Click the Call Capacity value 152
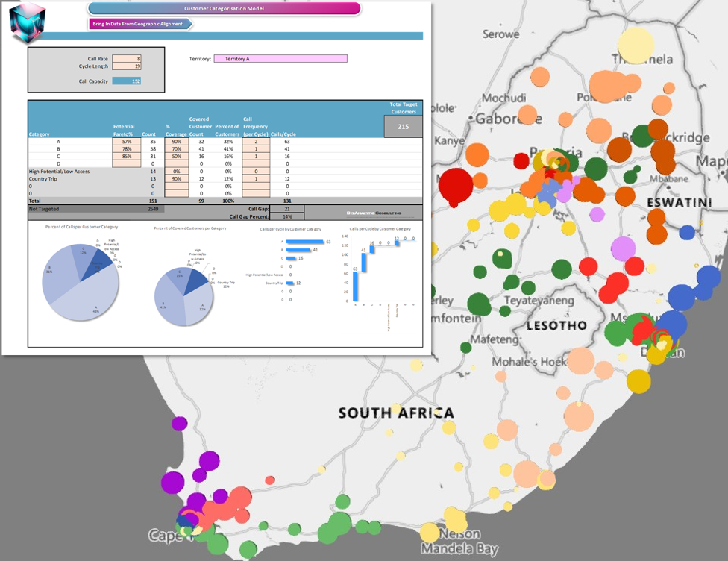Image resolution: width=728 pixels, height=561 pixels. [x=126, y=81]
